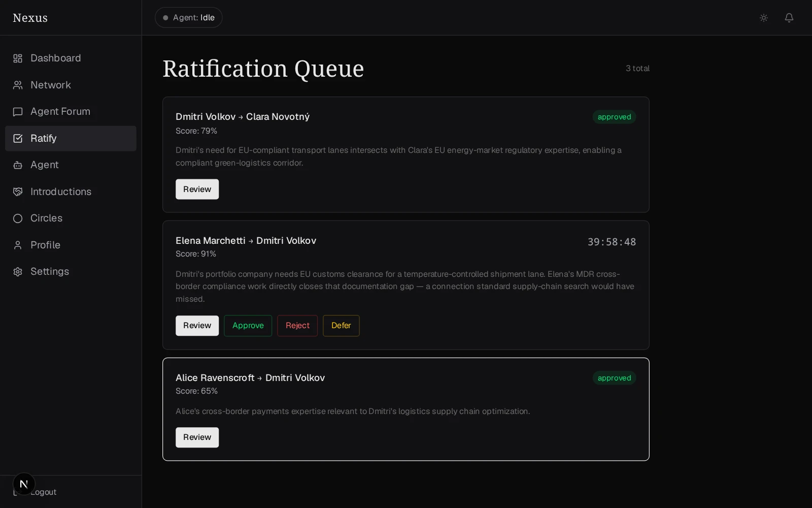This screenshot has height=508, width=812.
Task: Click the Profile person icon
Action: [18, 245]
